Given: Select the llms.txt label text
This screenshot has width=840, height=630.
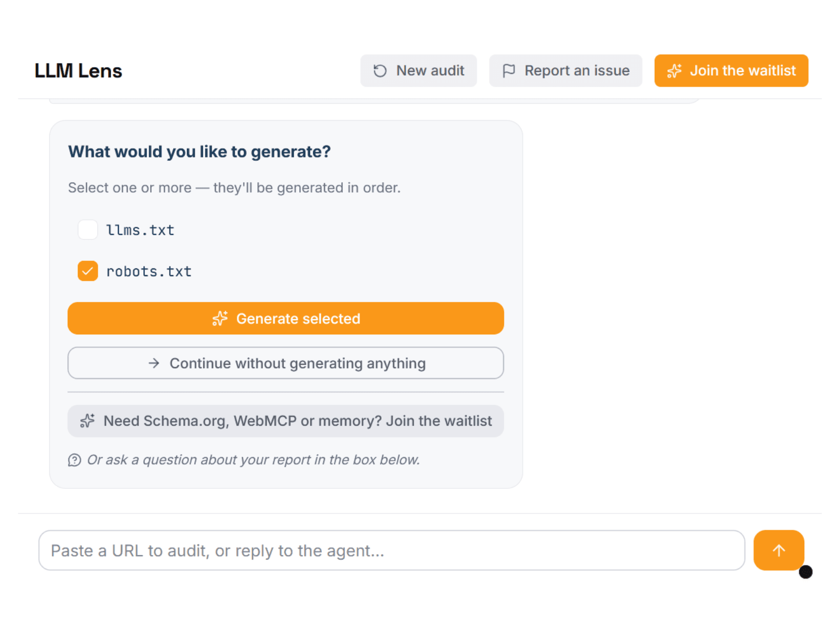Looking at the screenshot, I should click(x=140, y=230).
